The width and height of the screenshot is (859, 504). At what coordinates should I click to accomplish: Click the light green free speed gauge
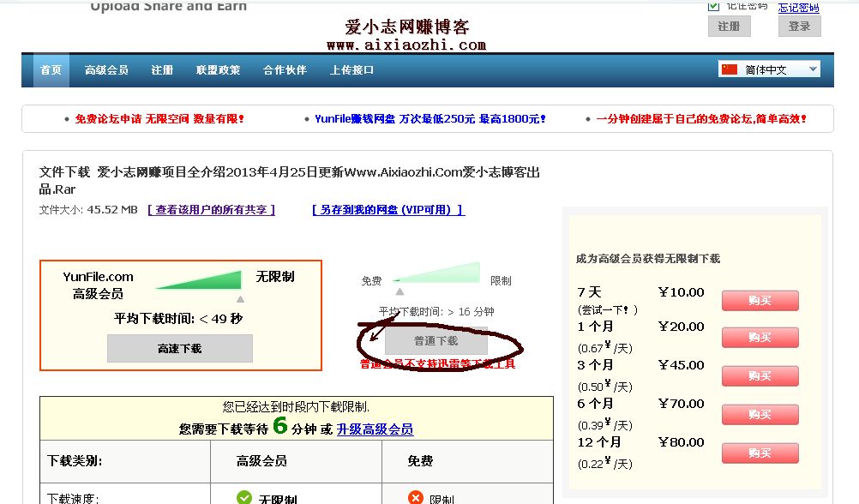click(436, 273)
